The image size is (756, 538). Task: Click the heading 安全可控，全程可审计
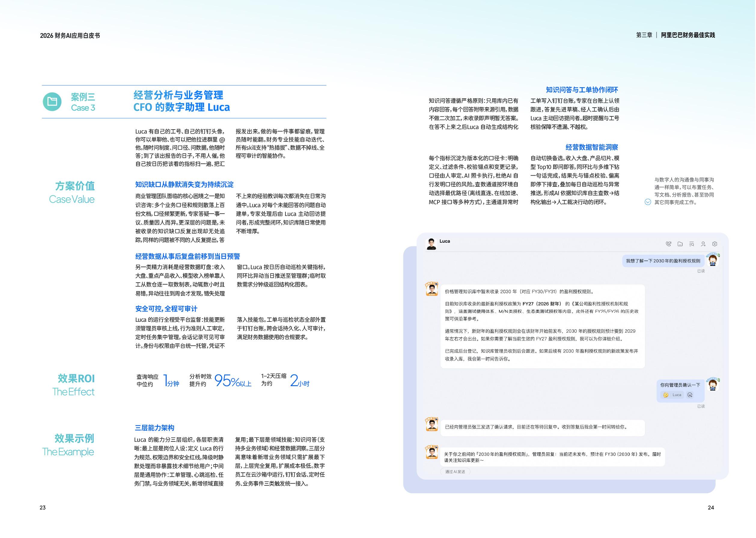coord(166,309)
